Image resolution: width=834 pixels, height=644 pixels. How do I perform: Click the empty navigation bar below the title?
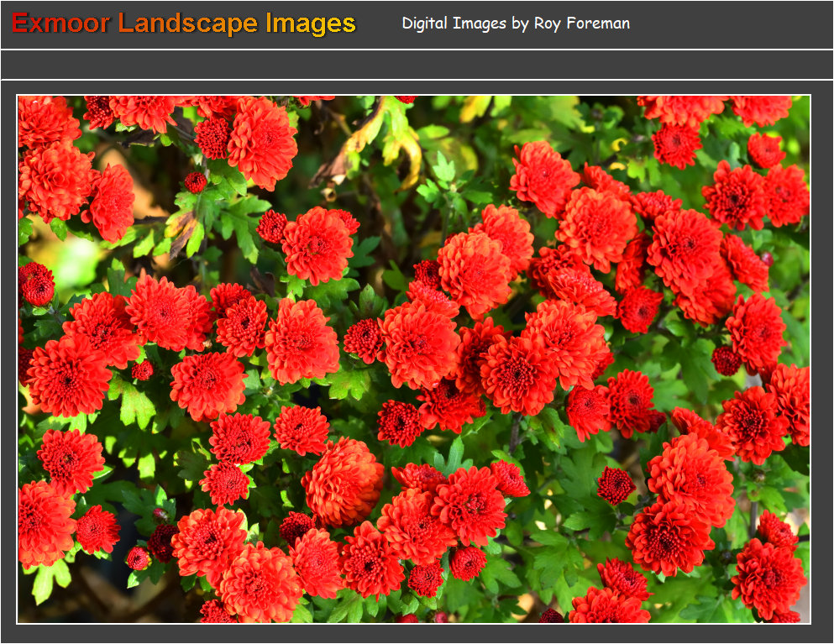(x=417, y=65)
